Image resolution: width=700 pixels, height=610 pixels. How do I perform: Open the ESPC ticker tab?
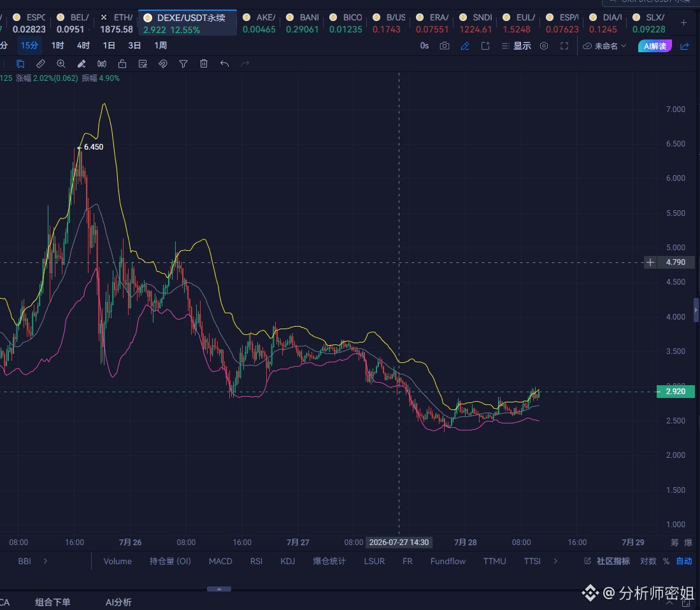click(29, 23)
